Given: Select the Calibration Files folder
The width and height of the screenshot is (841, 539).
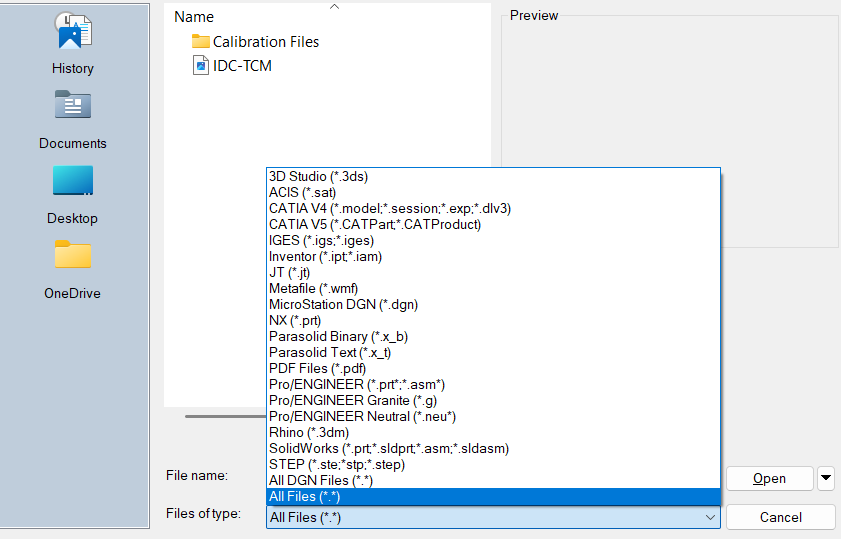Looking at the screenshot, I should coord(265,42).
